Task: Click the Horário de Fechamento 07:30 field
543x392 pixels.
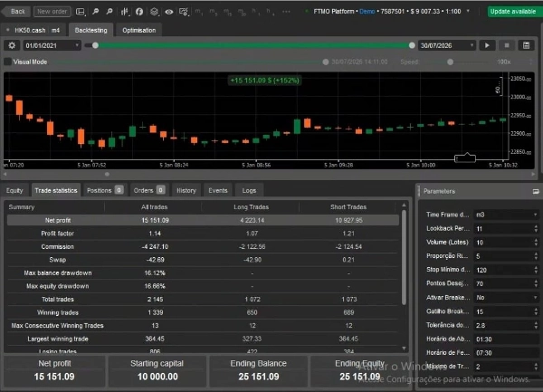Action: 506,353
